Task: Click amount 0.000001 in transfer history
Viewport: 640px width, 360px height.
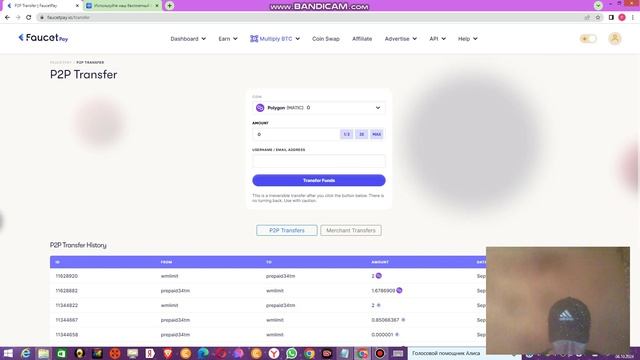Action: click(x=382, y=335)
